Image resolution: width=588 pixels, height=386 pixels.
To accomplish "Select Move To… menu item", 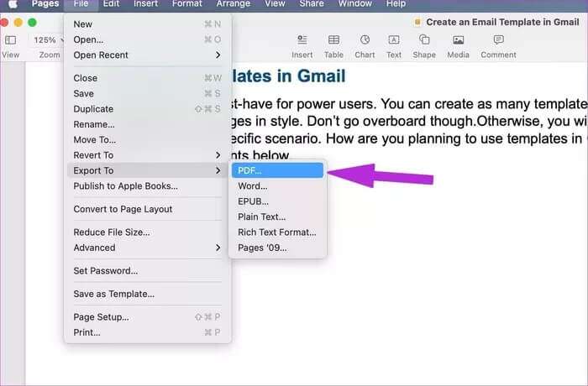I will 148,140.
